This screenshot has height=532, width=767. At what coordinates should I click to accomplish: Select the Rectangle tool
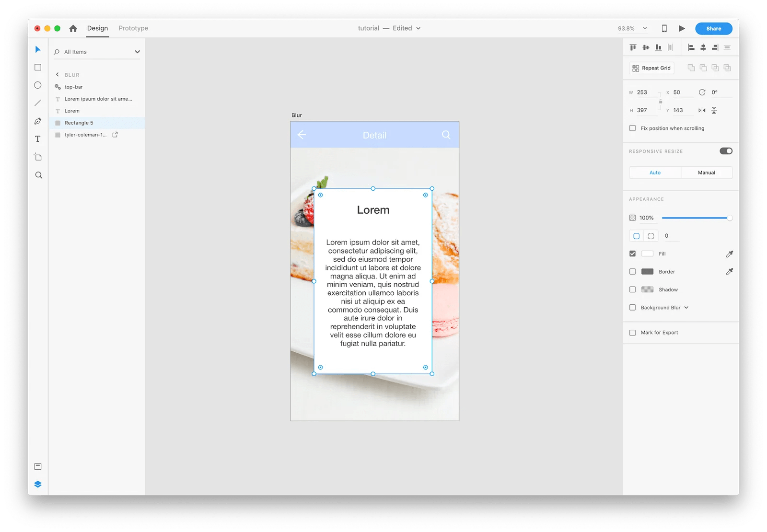[x=38, y=68]
